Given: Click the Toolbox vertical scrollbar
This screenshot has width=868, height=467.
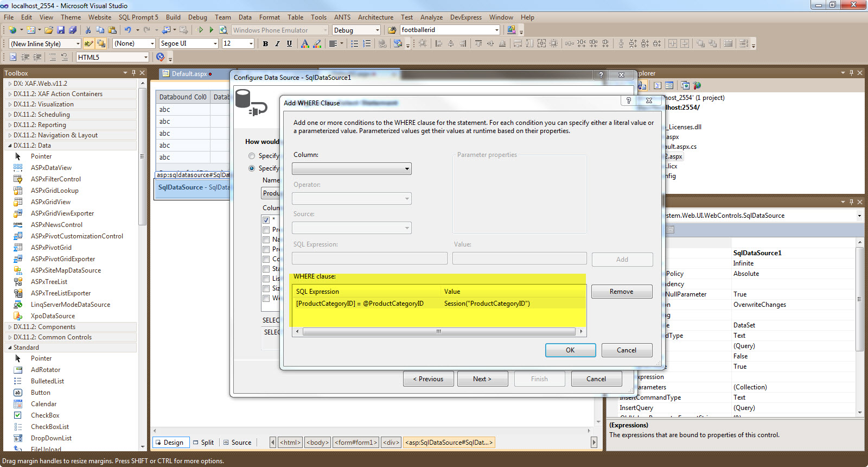Looking at the screenshot, I should pos(142,265).
